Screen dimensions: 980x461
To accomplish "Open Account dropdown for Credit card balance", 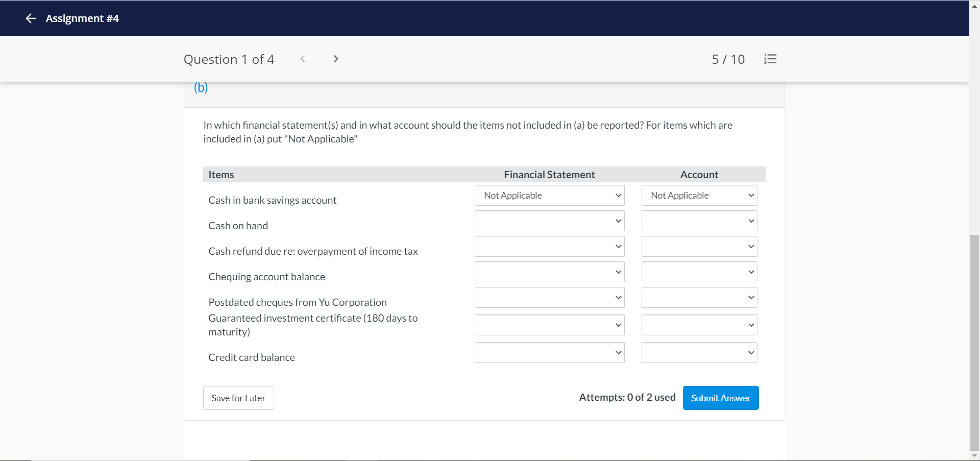I will point(699,353).
